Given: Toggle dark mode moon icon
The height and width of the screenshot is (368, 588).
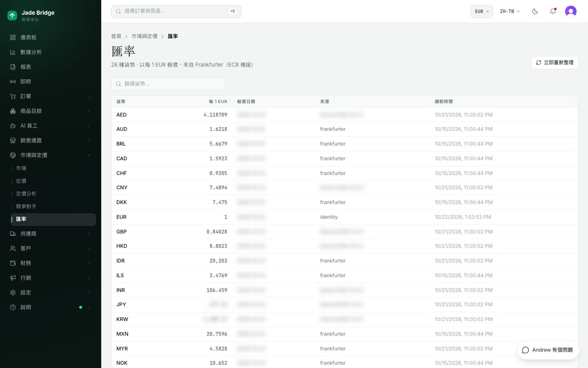Looking at the screenshot, I should tap(535, 11).
